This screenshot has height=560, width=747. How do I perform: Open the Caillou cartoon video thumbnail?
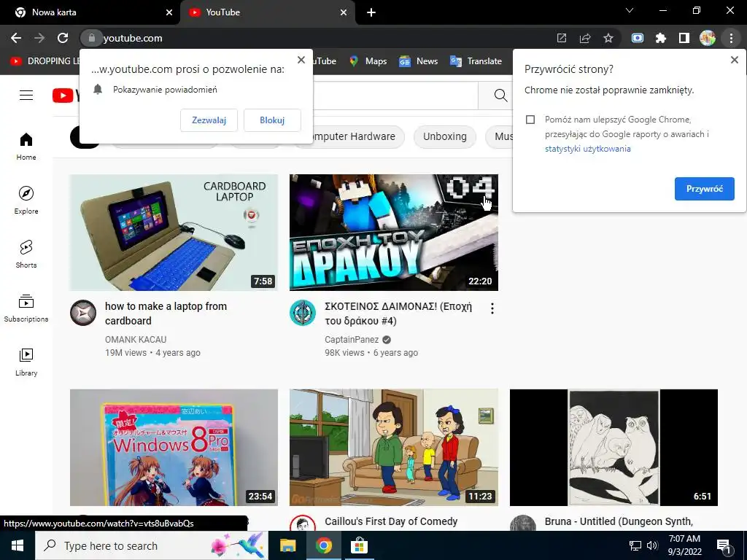393,448
